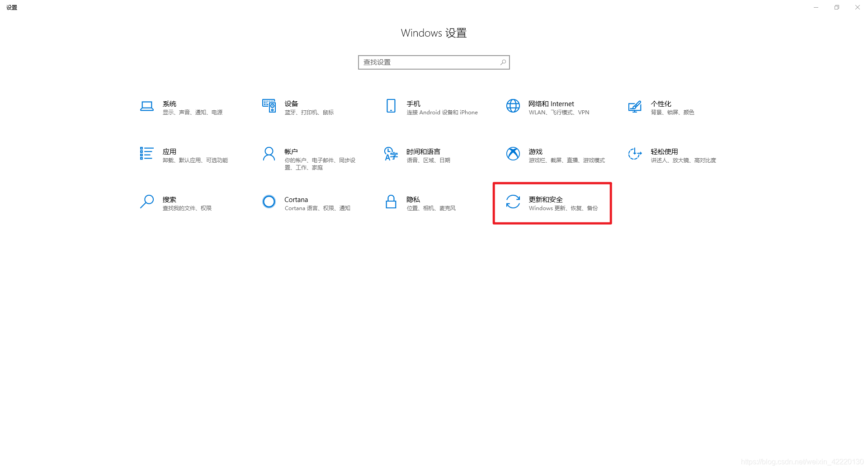This screenshot has width=868, height=470.
Task: Open 手机 settings title
Action: coord(414,104)
